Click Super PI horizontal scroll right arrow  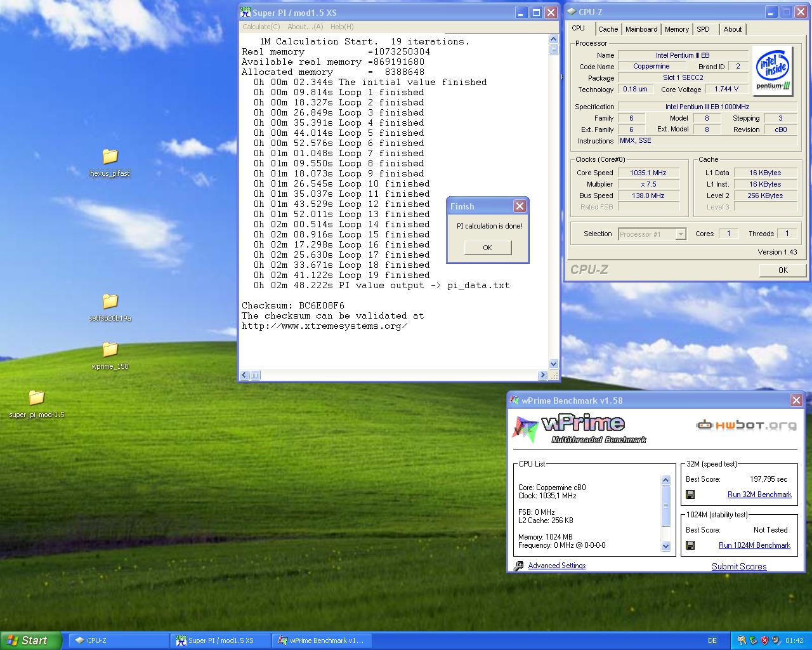pos(542,375)
